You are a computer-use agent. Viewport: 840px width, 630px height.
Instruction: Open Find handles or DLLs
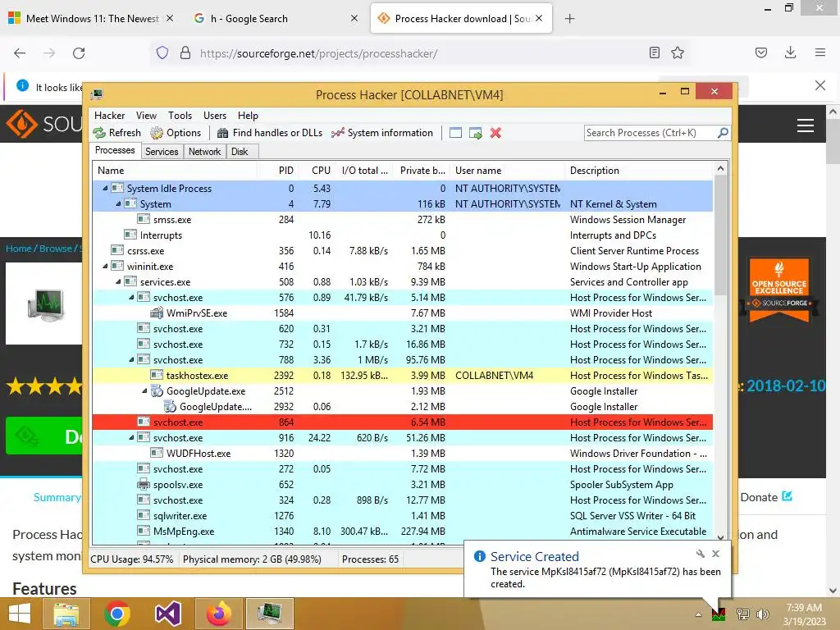269,133
